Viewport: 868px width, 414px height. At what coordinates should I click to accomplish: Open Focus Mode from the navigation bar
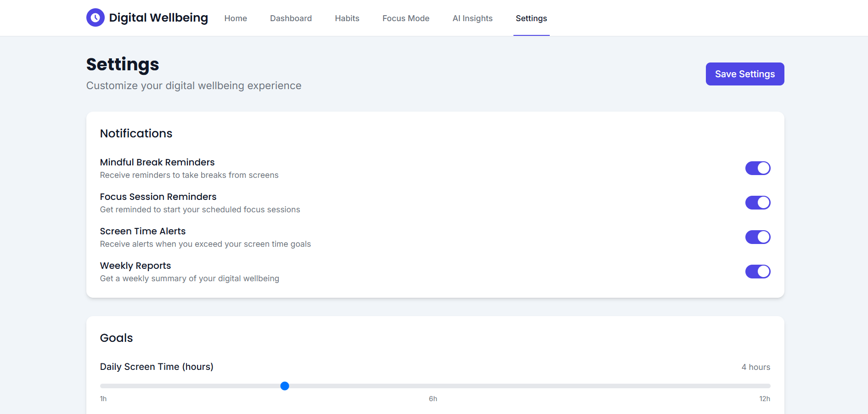pos(406,18)
